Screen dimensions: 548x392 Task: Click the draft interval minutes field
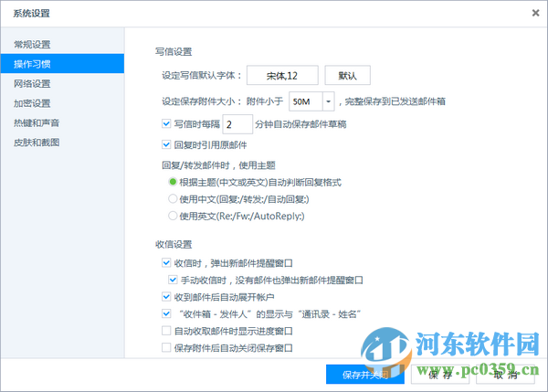(237, 124)
